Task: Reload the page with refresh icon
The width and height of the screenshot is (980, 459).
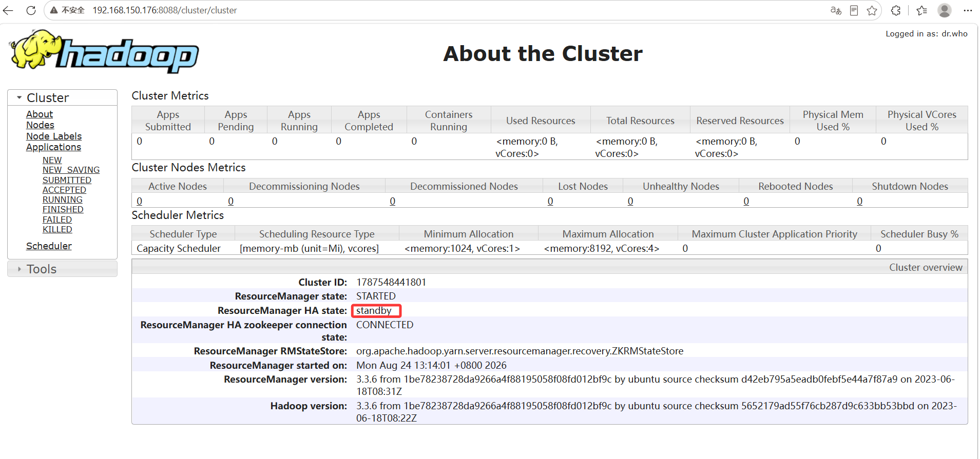Action: click(31, 10)
